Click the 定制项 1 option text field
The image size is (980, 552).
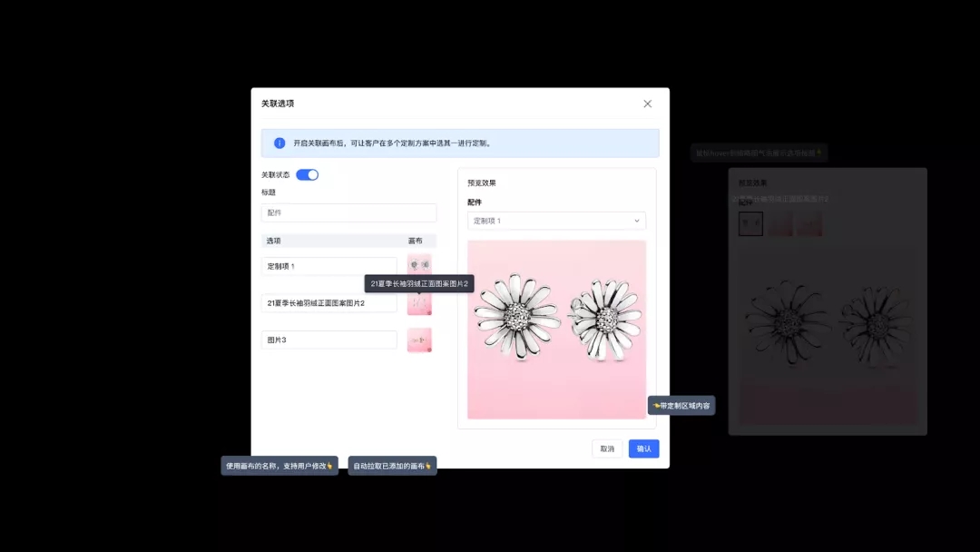click(x=328, y=264)
